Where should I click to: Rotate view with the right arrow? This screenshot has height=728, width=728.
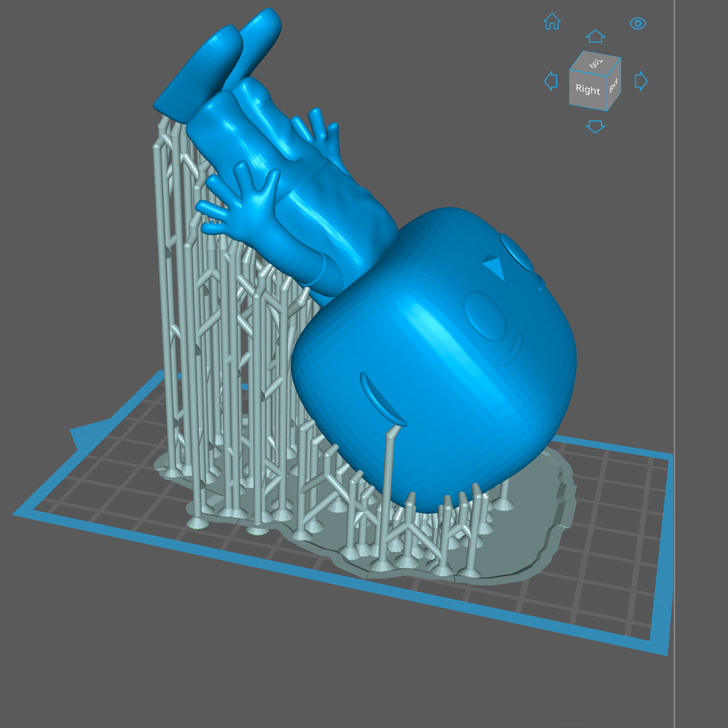point(641,81)
